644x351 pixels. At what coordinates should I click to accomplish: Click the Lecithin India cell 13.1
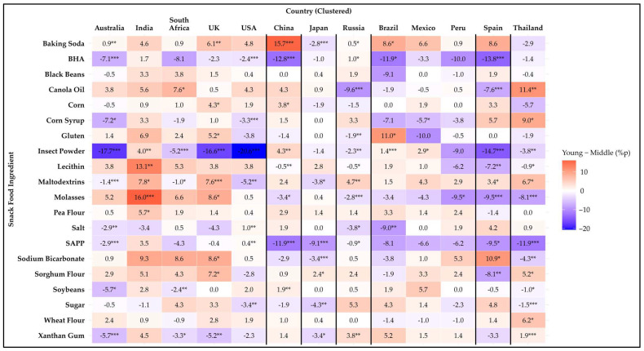point(144,167)
